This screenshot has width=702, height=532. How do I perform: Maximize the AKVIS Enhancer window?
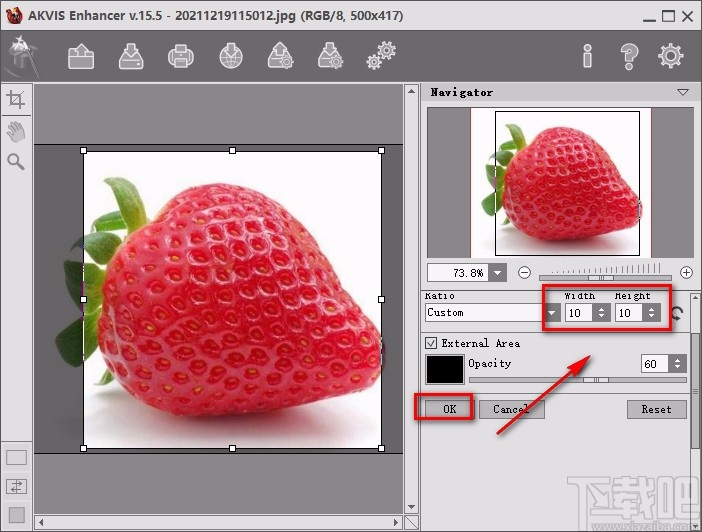pos(668,16)
